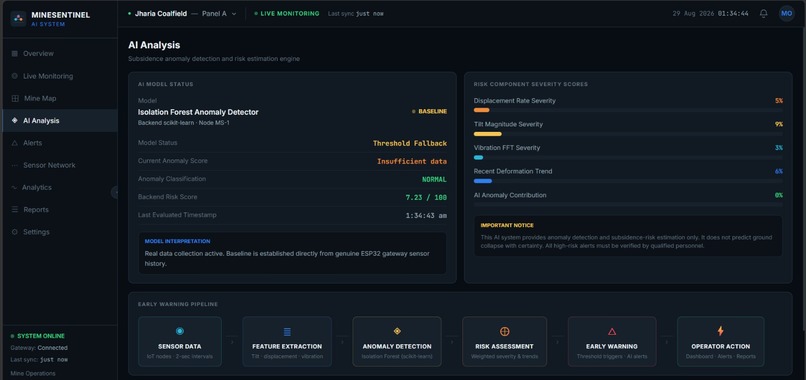The image size is (806, 380).
Task: Click the Last sync just now header text
Action: [356, 14]
